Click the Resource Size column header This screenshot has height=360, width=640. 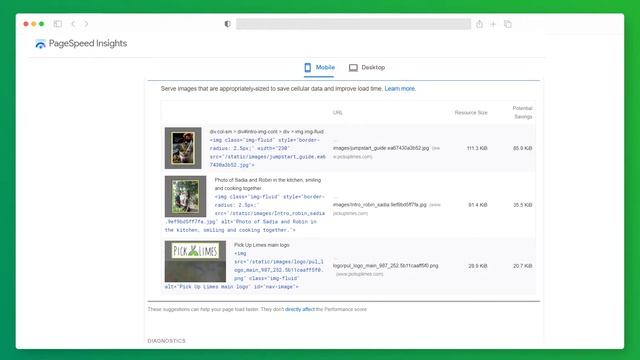[471, 113]
